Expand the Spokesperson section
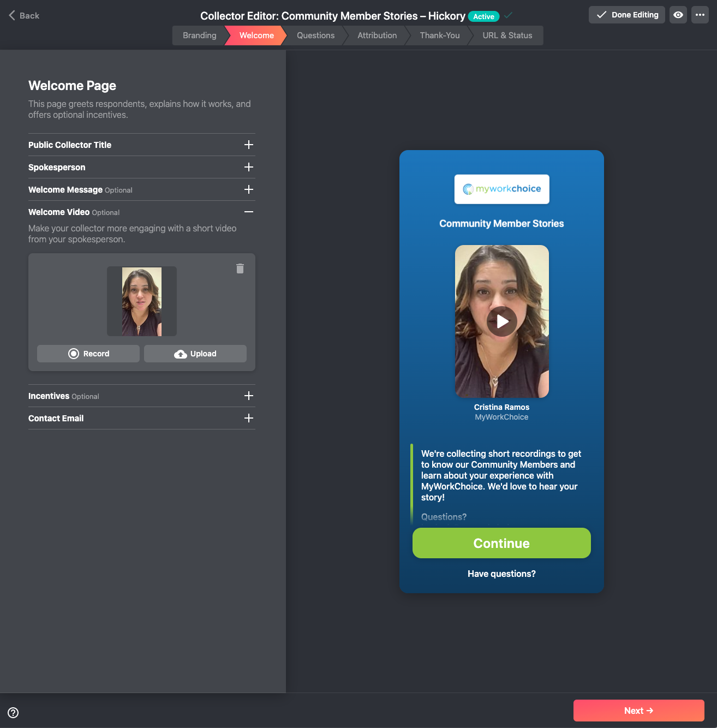This screenshot has width=717, height=728. pyautogui.click(x=249, y=167)
